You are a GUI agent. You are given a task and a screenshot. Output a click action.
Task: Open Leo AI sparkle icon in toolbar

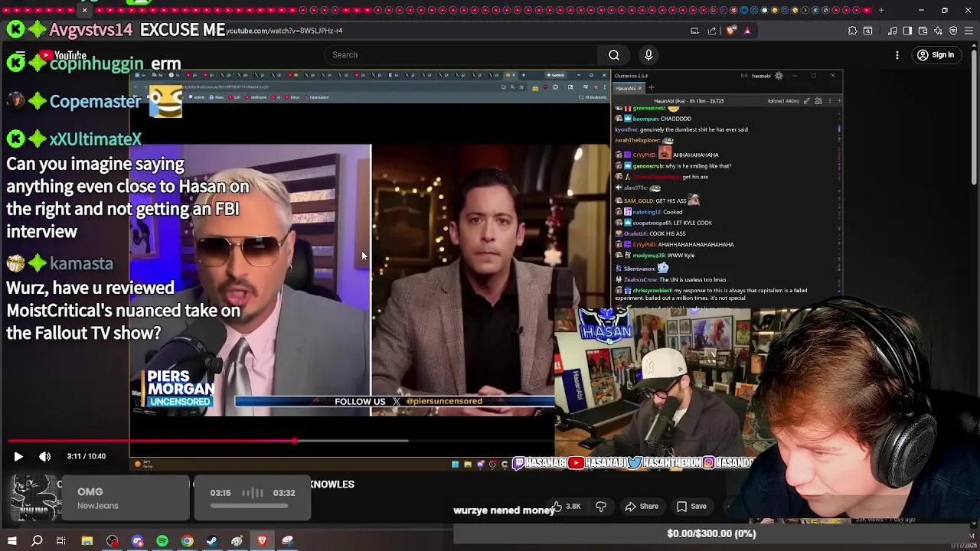point(938,31)
